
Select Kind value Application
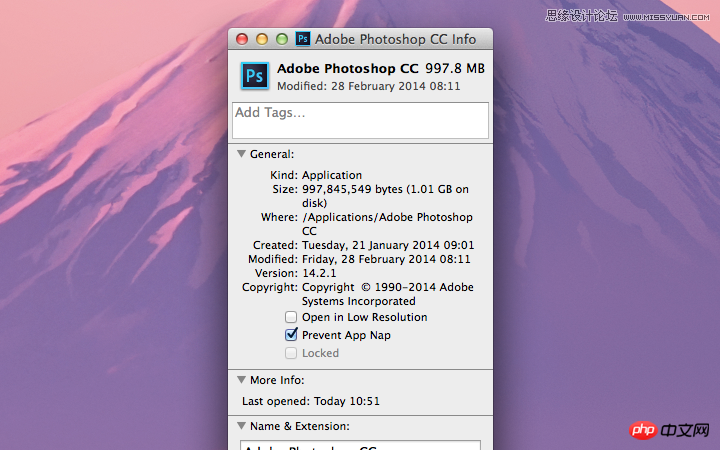pos(332,175)
